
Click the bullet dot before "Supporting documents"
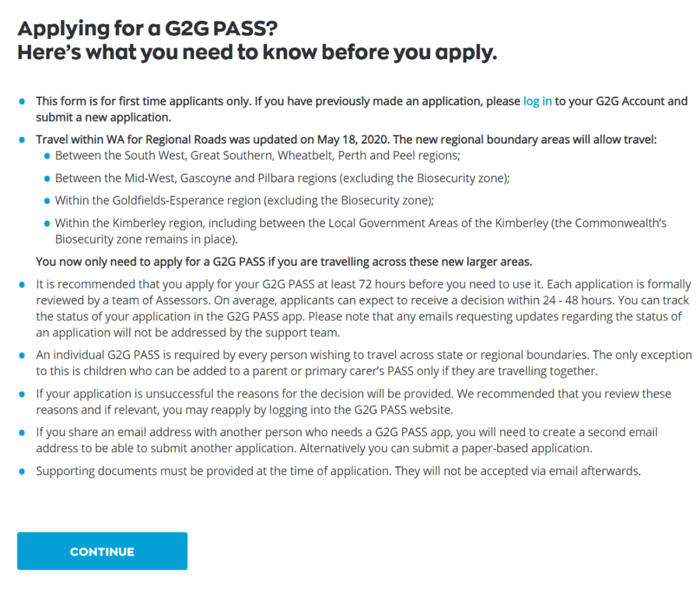coord(22,472)
